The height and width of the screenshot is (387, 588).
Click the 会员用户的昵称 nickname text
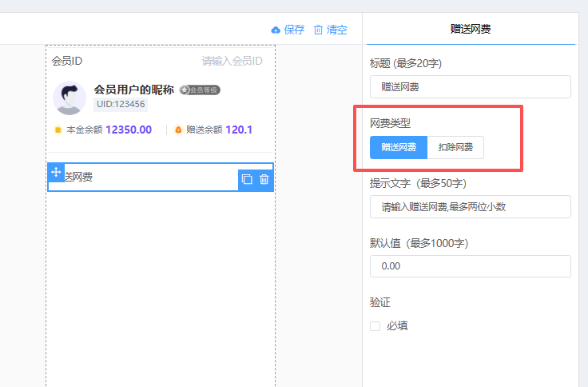134,90
